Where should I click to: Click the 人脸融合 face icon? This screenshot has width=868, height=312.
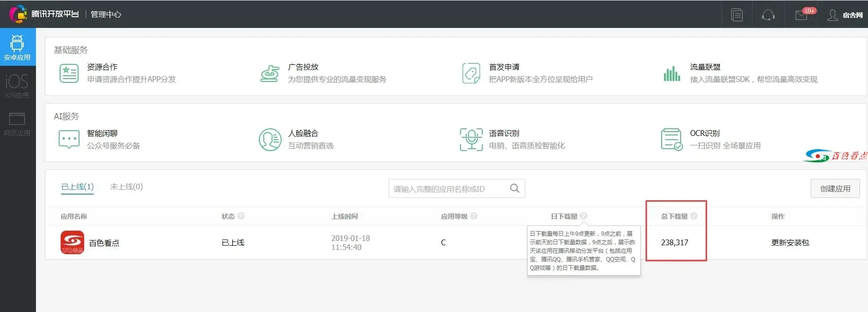click(x=270, y=140)
